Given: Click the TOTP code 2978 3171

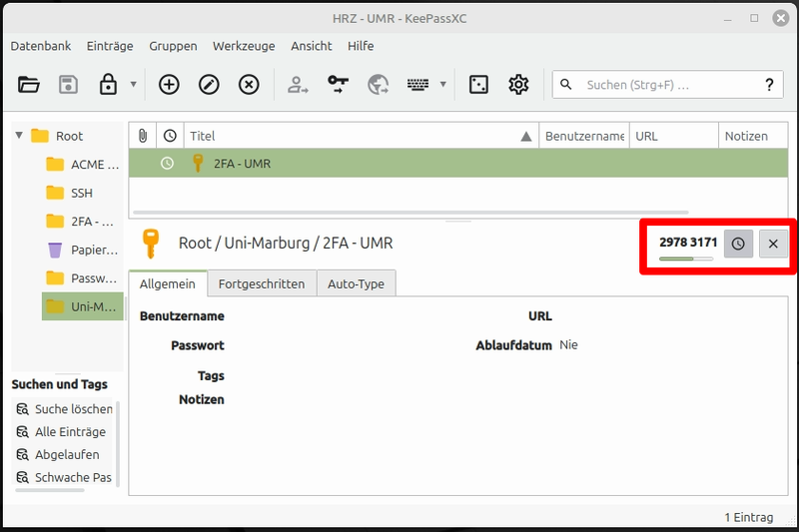Looking at the screenshot, I should click(688, 243).
